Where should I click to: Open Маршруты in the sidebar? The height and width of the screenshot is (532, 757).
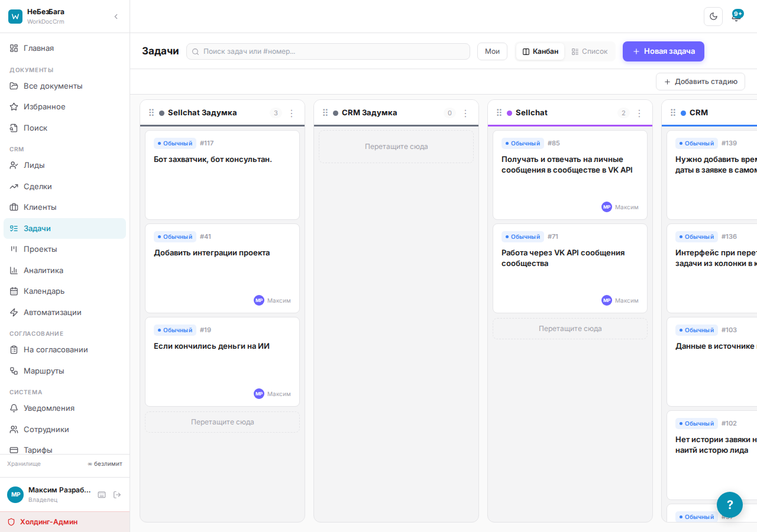(x=64, y=371)
